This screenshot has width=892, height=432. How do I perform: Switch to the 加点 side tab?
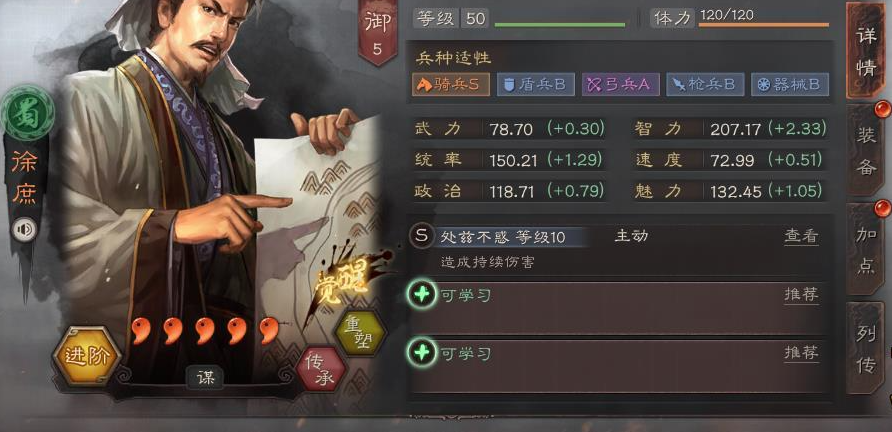coord(866,249)
